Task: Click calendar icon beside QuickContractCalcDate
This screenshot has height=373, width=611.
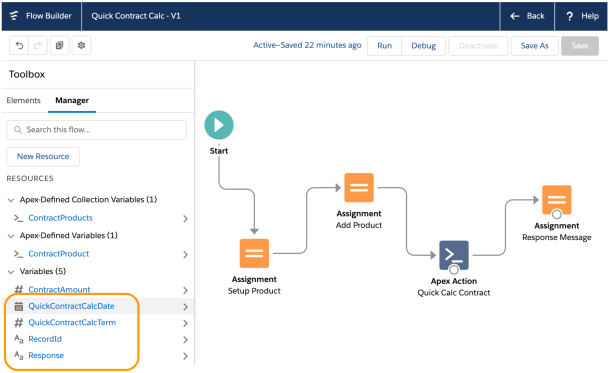Action: click(18, 306)
